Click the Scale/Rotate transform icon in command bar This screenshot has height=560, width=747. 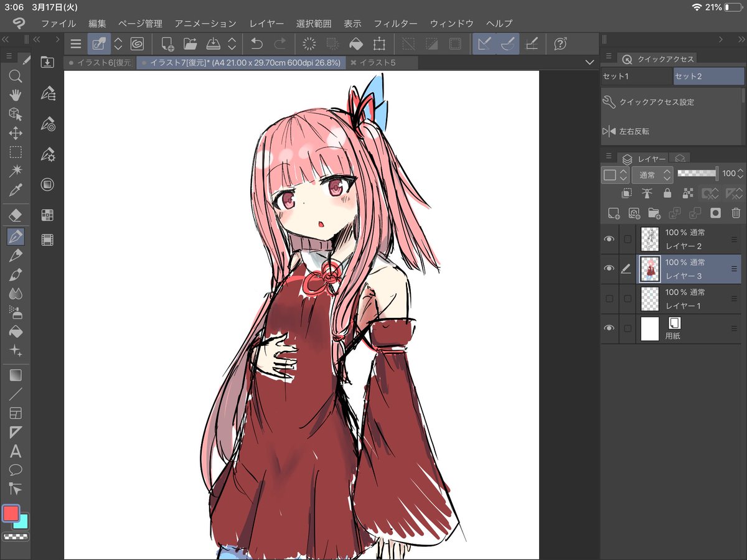[x=378, y=44]
